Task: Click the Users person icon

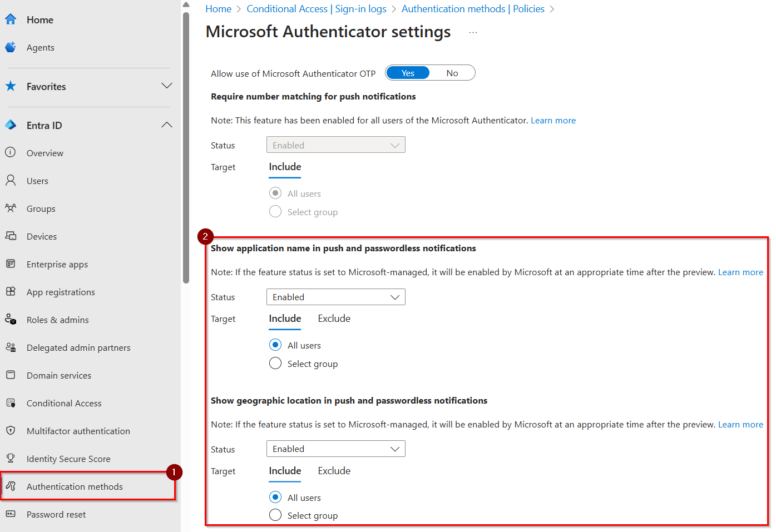Action: point(11,180)
